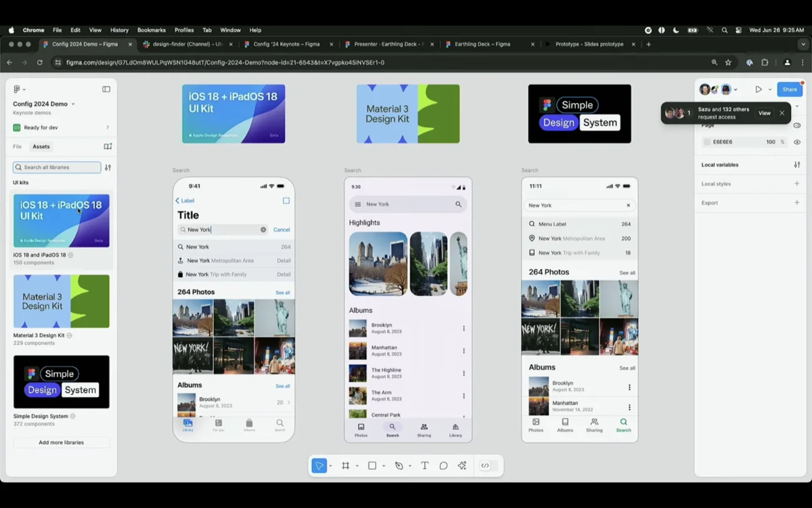The image size is (812, 508).
Task: Click View on request access notification
Action: [764, 113]
